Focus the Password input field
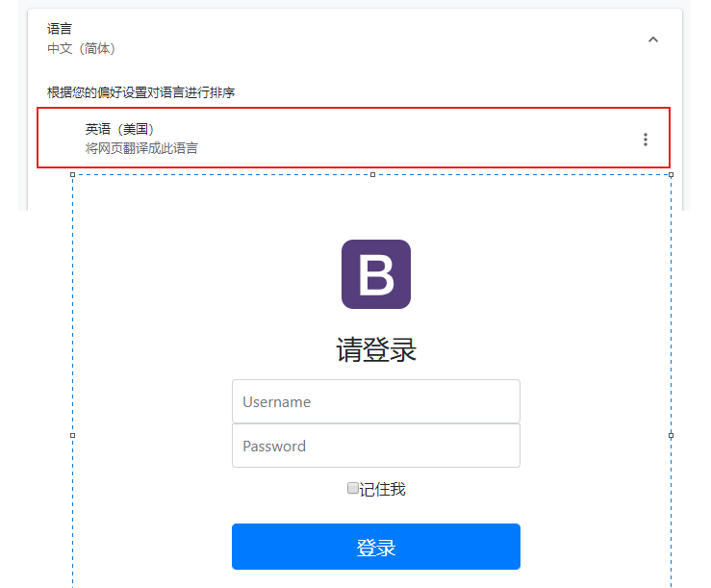The image size is (711, 588). pos(376,446)
